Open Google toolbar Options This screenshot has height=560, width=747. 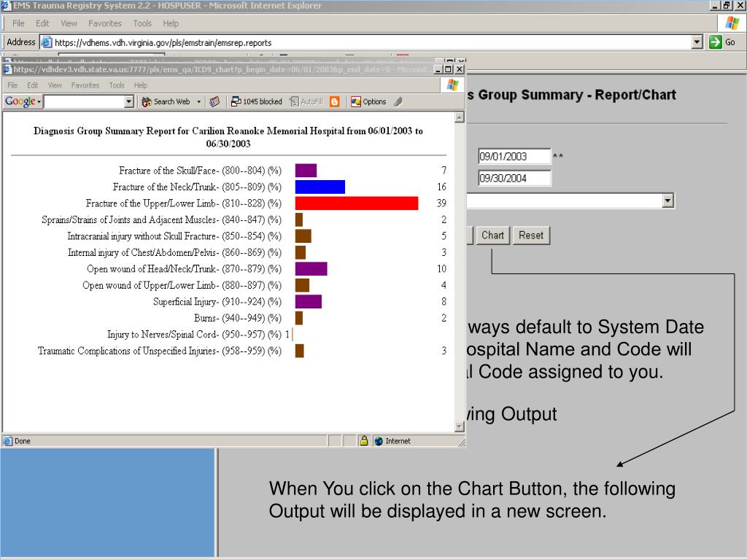pos(369,102)
